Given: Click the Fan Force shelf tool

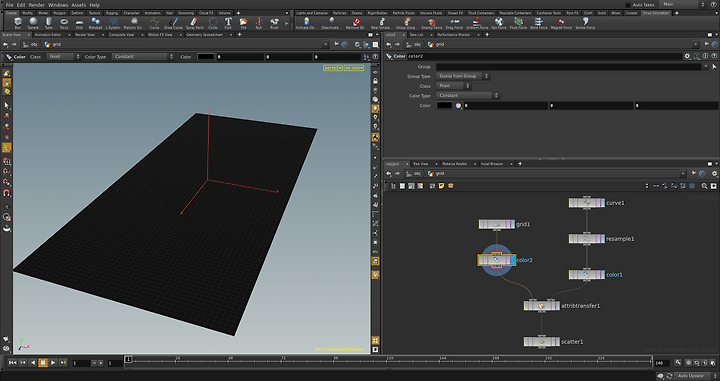Looking at the screenshot, I should tap(499, 23).
